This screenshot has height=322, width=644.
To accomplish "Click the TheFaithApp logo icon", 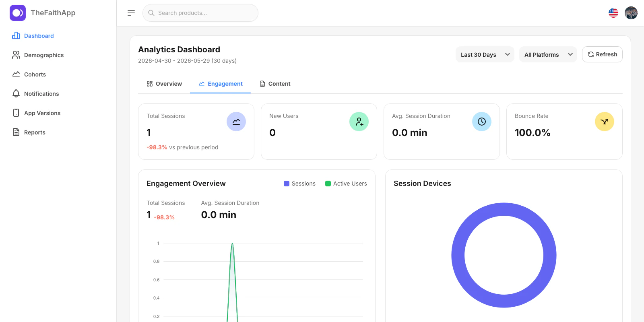I will coord(18,13).
